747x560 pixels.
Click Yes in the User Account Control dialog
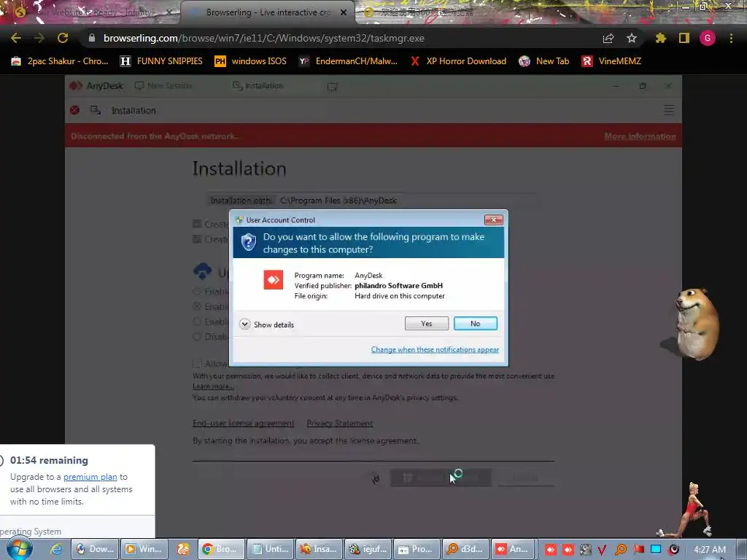[426, 323]
